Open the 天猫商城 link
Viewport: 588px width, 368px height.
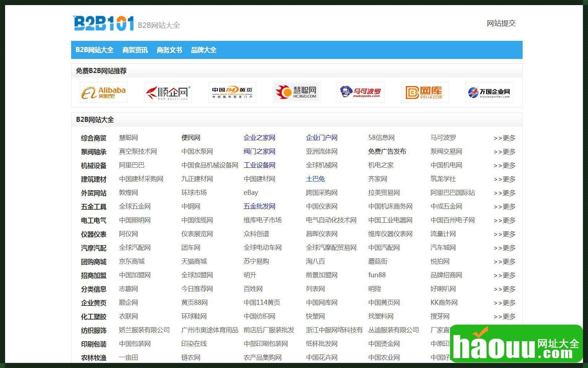[194, 261]
